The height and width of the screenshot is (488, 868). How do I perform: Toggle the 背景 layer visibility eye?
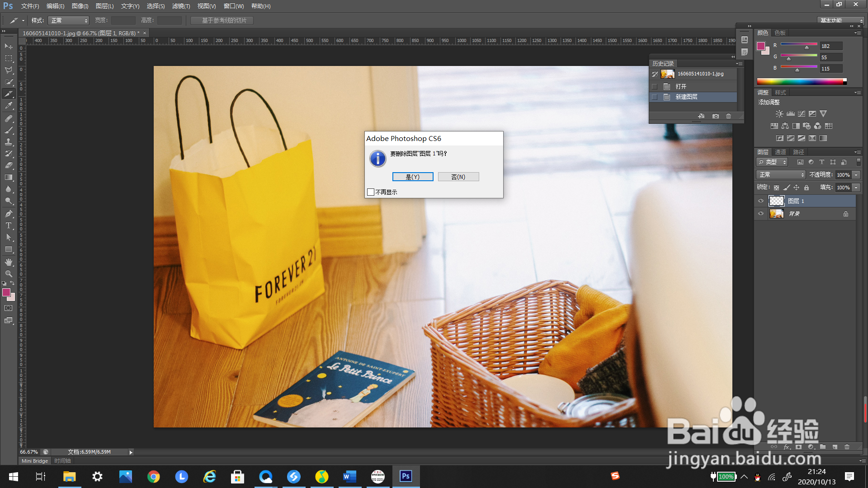[x=761, y=214]
